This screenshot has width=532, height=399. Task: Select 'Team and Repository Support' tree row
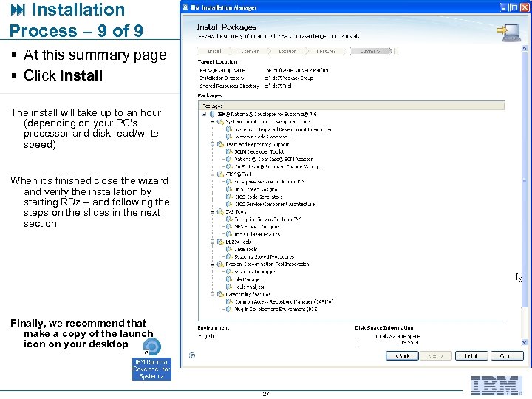pos(258,144)
